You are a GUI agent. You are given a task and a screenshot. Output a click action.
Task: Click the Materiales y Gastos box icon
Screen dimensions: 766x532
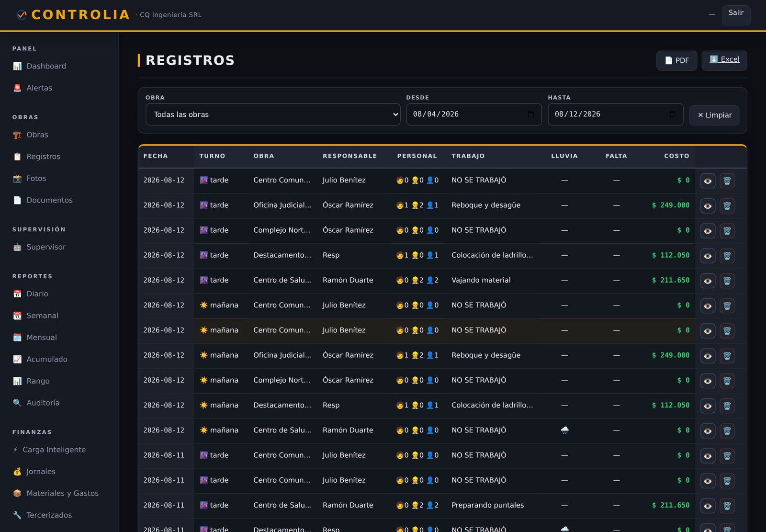pyautogui.click(x=17, y=493)
